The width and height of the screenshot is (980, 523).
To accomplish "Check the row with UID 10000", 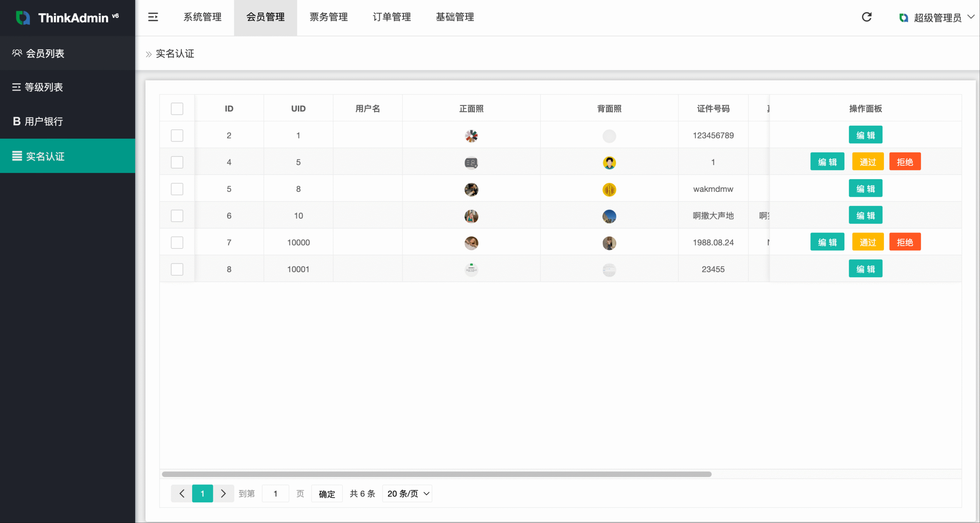I will point(177,242).
